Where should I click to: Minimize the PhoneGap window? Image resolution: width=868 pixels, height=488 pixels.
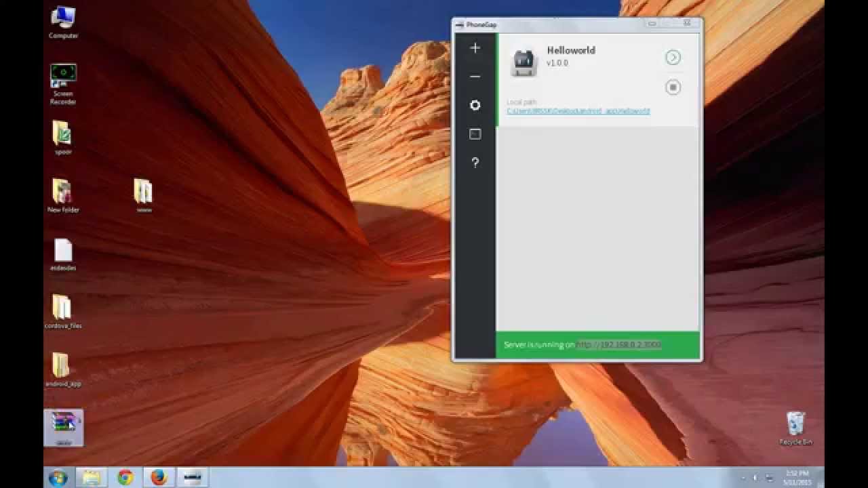click(652, 24)
